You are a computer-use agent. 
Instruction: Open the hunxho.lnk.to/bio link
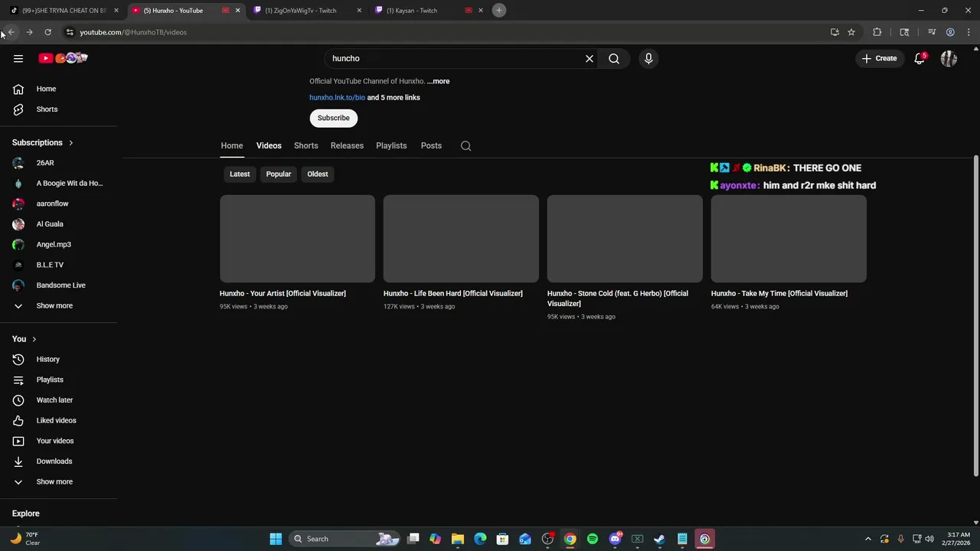point(337,97)
